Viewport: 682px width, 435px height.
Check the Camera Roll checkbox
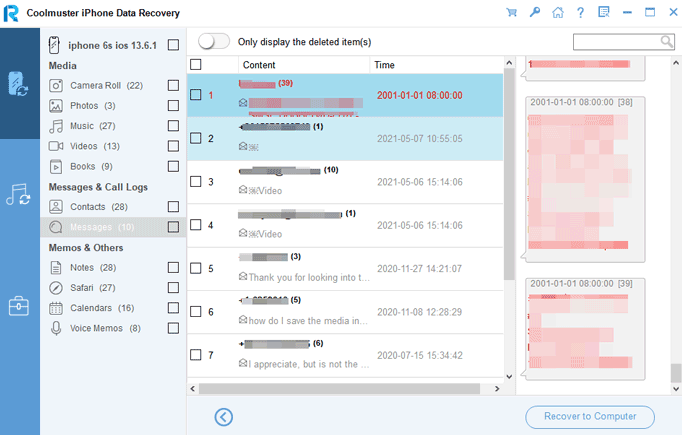pos(173,85)
